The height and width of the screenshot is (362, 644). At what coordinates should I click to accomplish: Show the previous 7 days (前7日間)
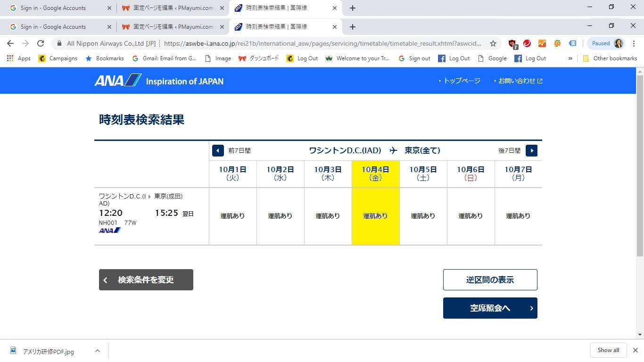tap(218, 151)
